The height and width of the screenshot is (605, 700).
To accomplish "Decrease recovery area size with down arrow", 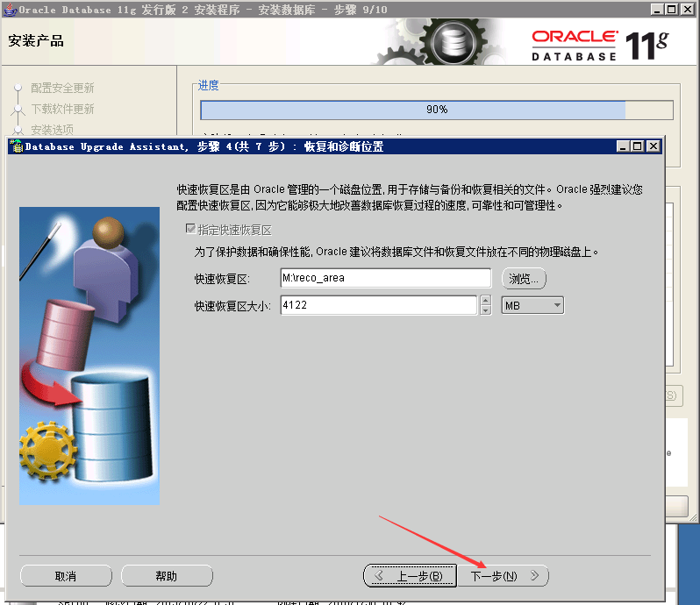I will tap(486, 310).
